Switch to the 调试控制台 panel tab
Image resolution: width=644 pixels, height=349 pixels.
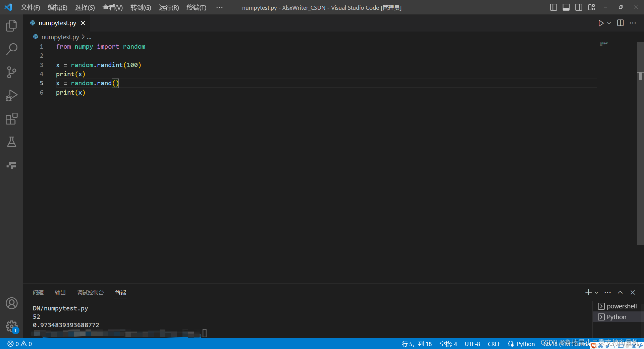91,293
